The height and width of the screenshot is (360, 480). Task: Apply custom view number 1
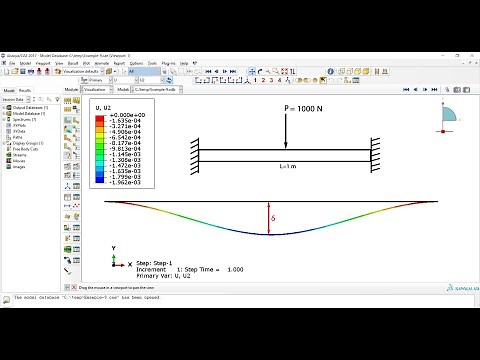pos(255,80)
